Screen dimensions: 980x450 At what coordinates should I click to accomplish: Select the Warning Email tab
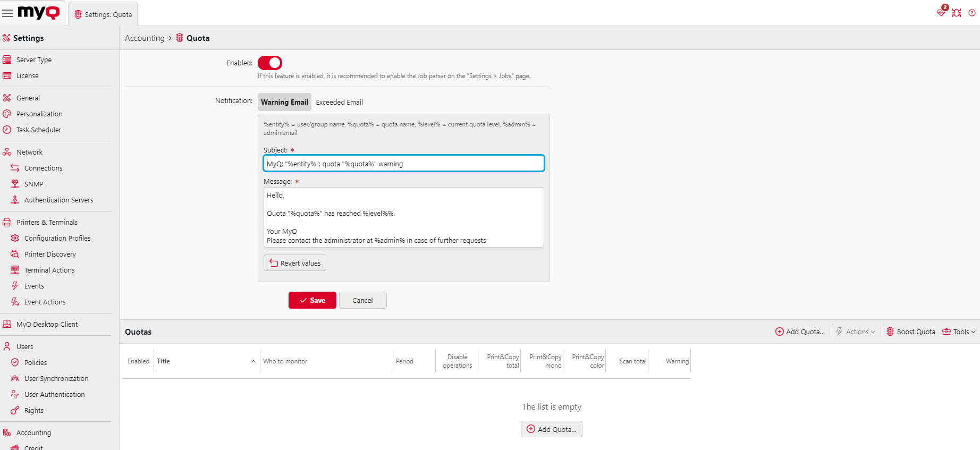[x=284, y=102]
